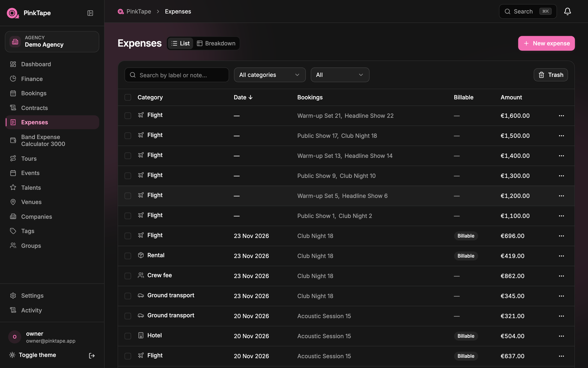Open the All categories dropdown
This screenshot has width=588, height=368.
point(270,75)
